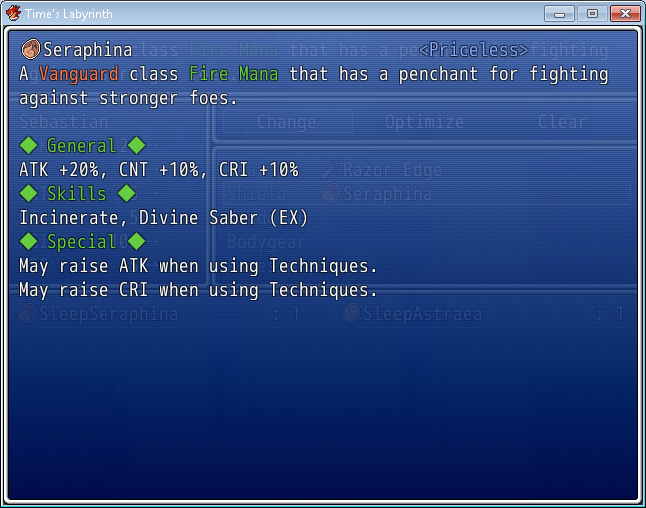The image size is (646, 508).
Task: Click the Seraphina portrait icon in the header
Action: tap(30, 50)
